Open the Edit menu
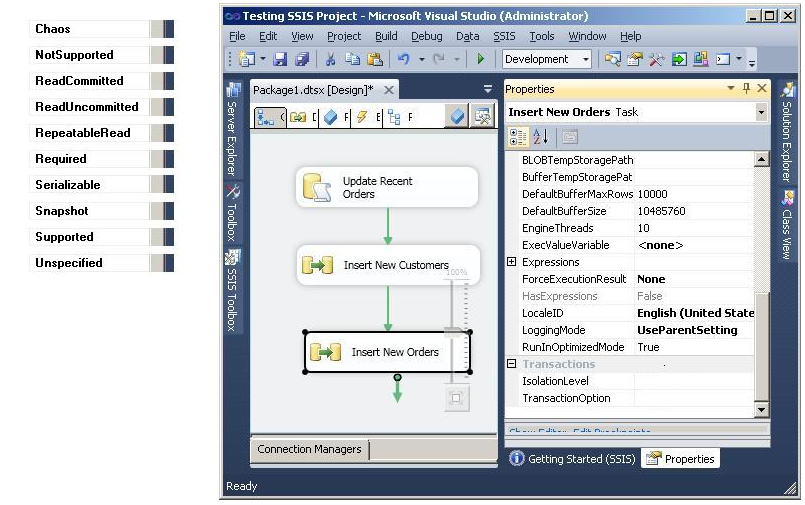This screenshot has height=505, width=805. (268, 36)
